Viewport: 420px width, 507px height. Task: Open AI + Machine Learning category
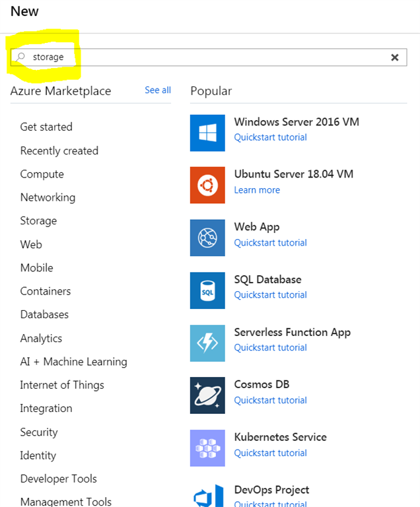coord(74,362)
